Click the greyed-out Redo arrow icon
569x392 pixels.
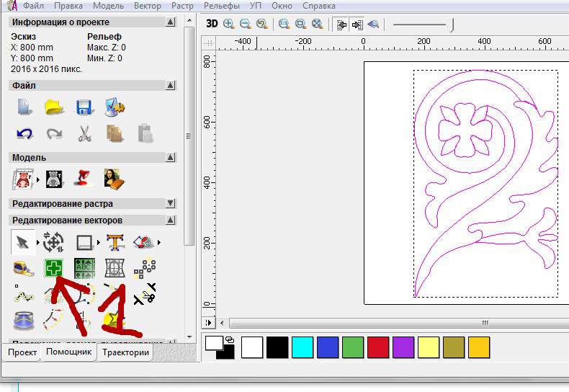[55, 134]
